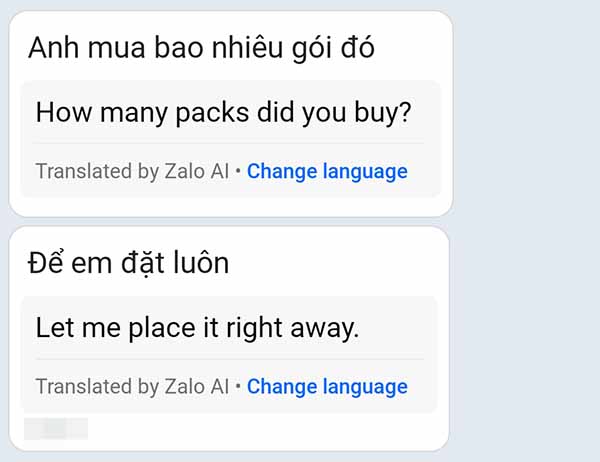Click the translation "How many packs did you buy?"

point(223,111)
